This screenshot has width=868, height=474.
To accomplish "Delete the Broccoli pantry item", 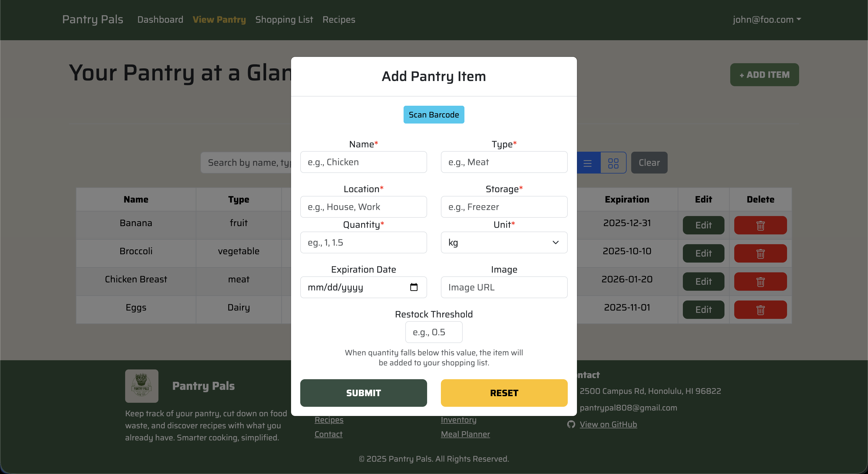I will coord(760,253).
